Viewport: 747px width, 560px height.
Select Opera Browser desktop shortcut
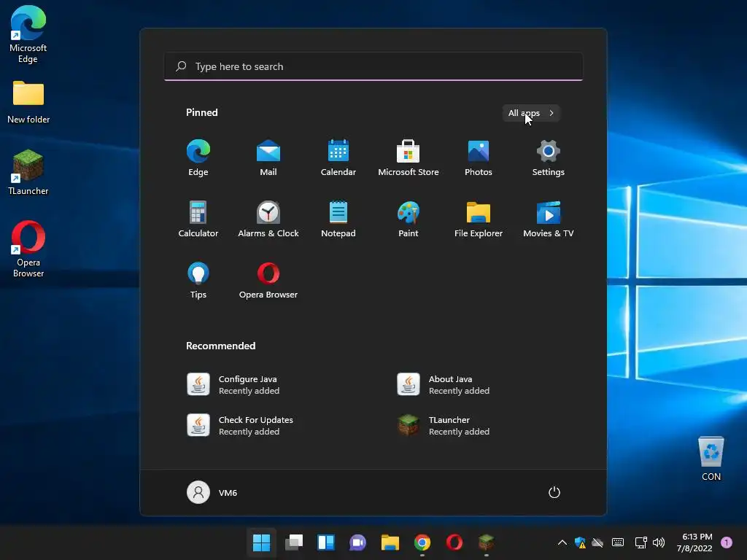28,249
